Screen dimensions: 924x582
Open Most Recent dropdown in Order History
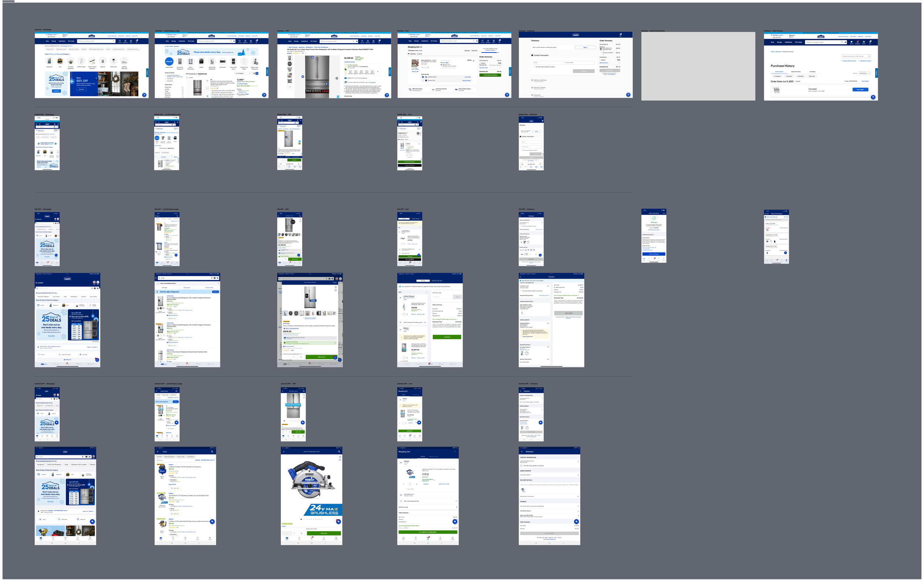point(865,74)
